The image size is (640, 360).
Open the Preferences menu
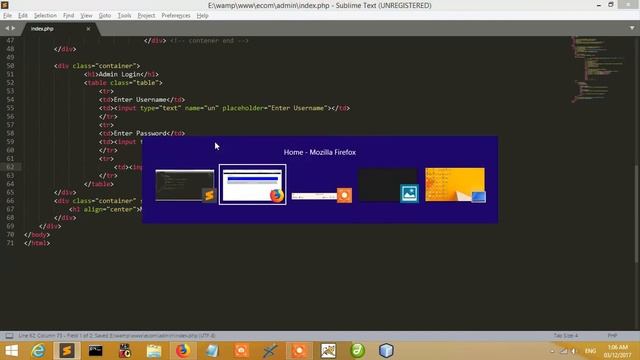click(x=176, y=16)
